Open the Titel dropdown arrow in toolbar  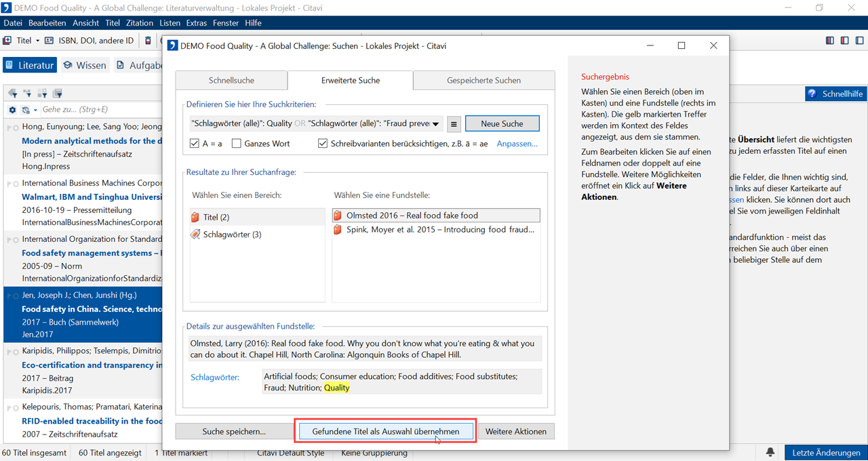click(37, 41)
